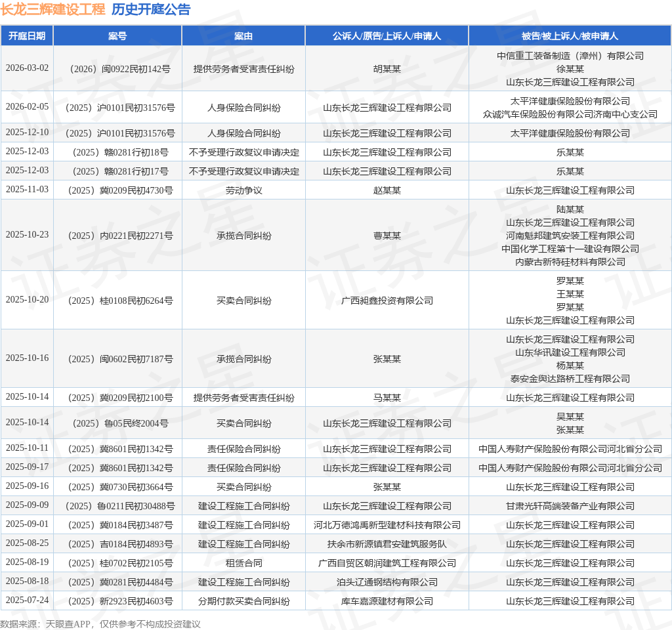Click date cell 2025-10-16
The image size is (672, 630).
[27, 358]
